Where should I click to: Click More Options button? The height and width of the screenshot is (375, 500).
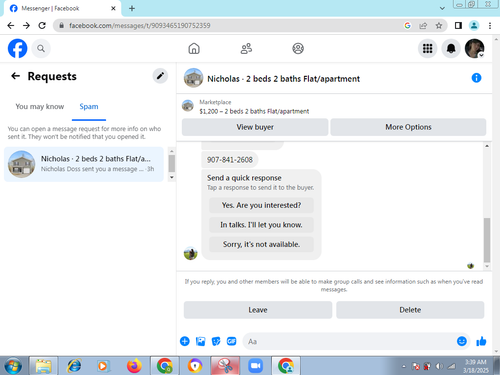click(x=408, y=127)
